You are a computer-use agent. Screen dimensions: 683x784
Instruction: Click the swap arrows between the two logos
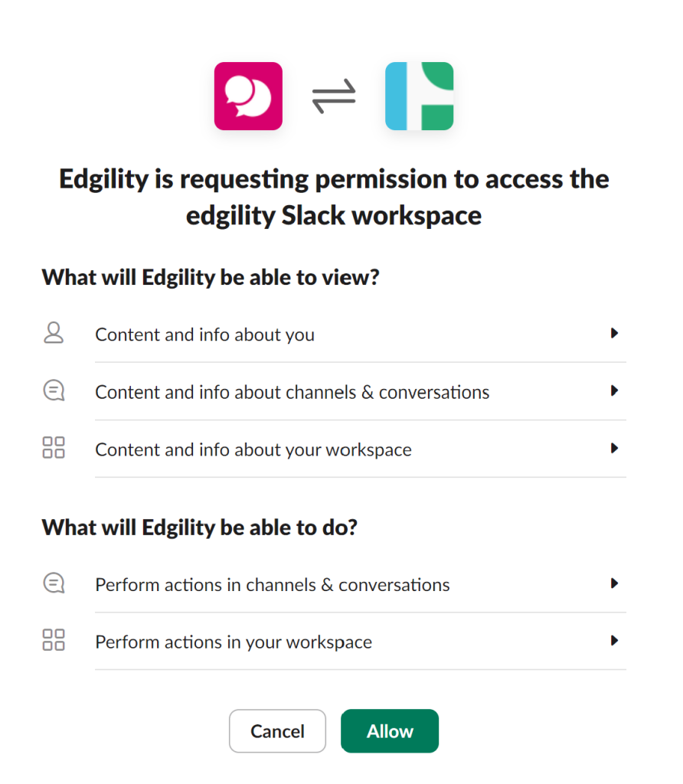333,96
